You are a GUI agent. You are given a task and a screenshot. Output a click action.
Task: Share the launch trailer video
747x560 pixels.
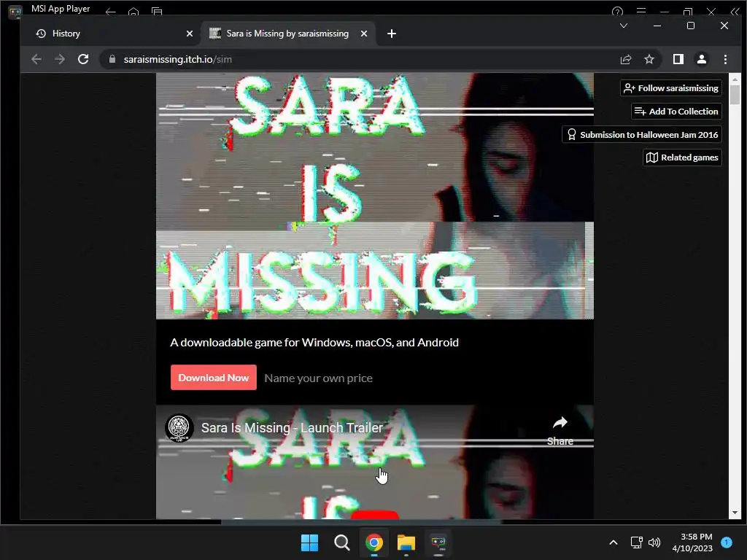560,431
